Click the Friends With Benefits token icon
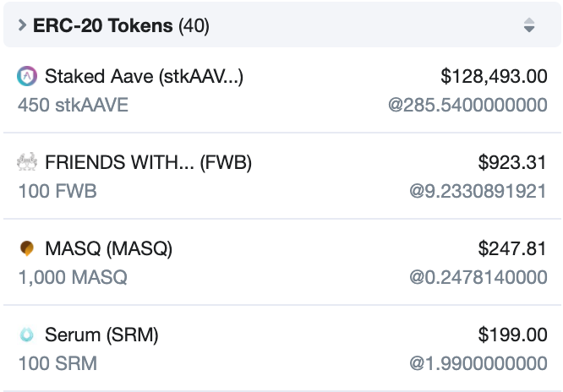 coord(27,162)
